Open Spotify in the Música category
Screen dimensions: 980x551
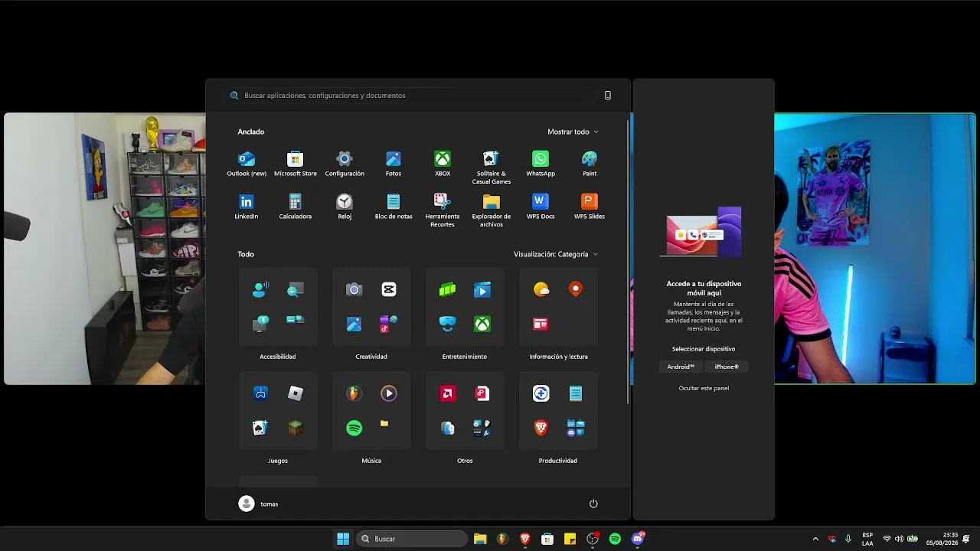[x=354, y=428]
